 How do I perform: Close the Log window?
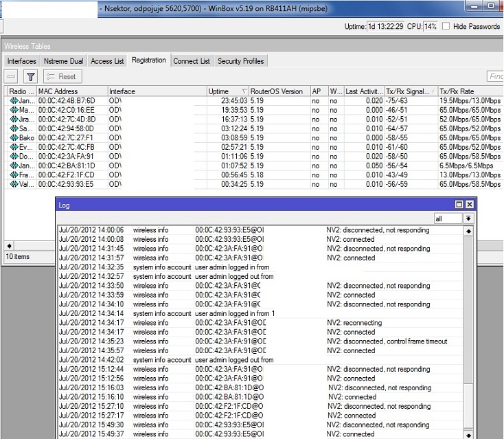coord(470,205)
